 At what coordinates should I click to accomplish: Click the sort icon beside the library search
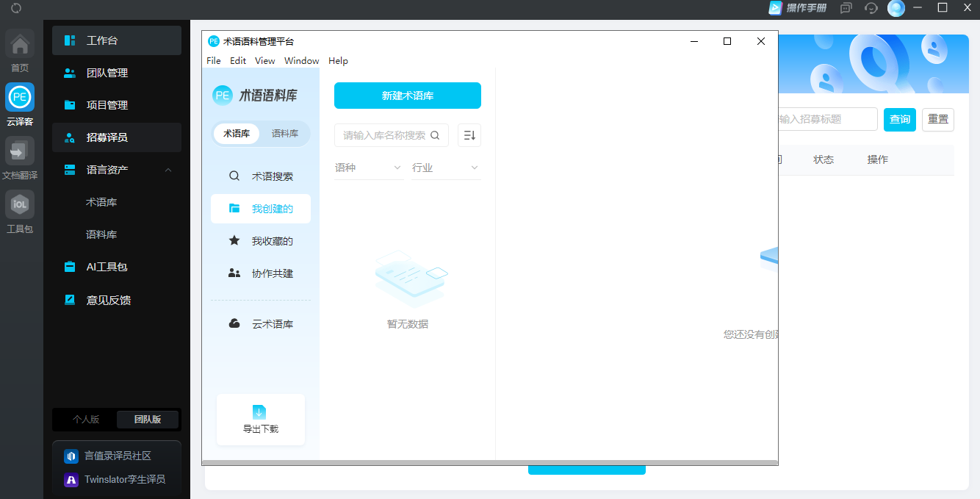point(469,135)
